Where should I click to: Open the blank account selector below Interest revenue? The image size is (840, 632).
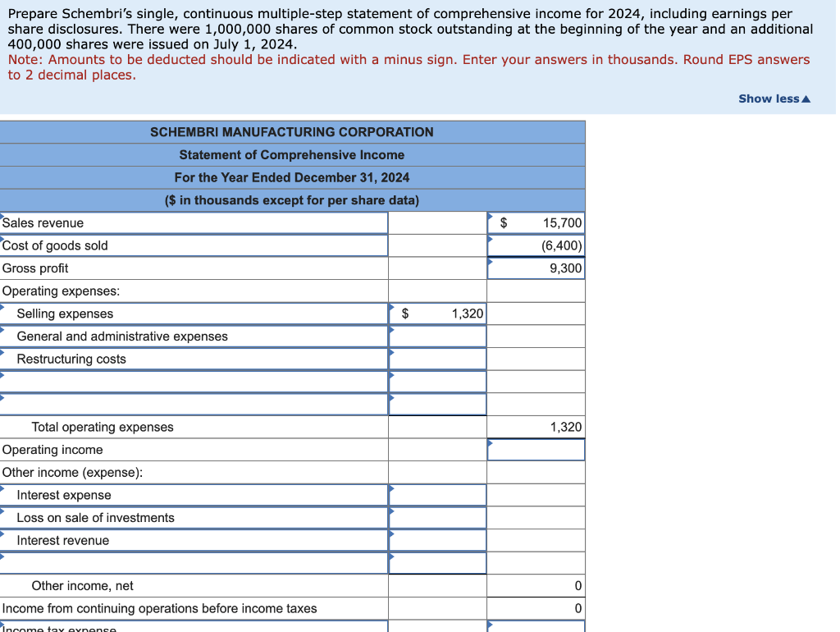tap(193, 563)
